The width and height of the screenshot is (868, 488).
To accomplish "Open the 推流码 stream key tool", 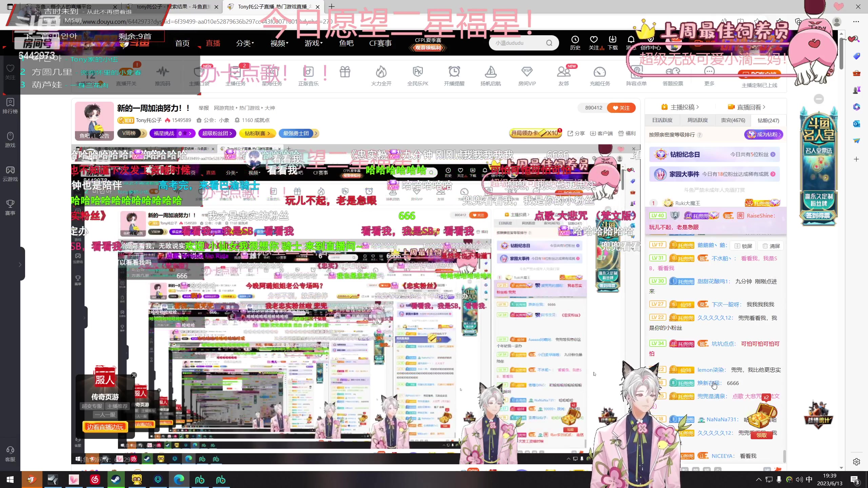I will [163, 76].
